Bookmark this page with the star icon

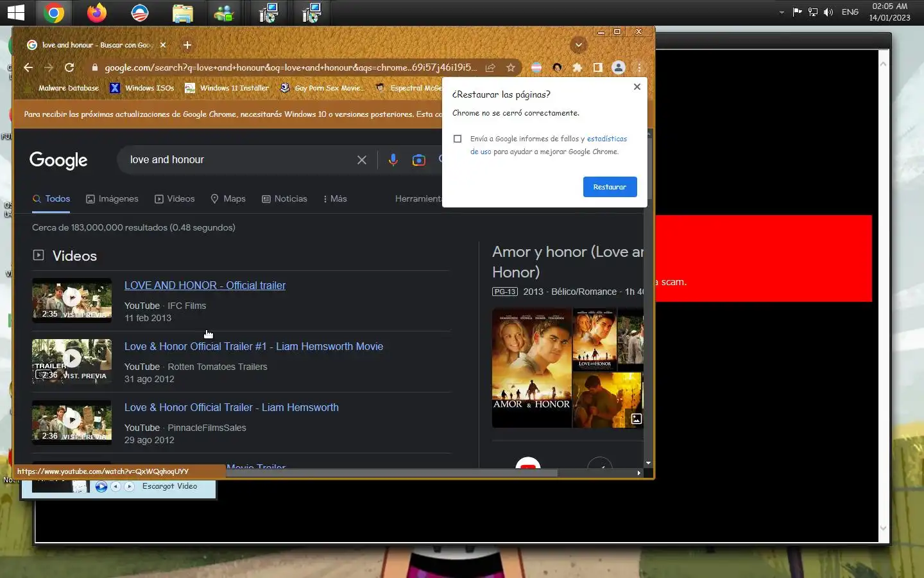coord(511,67)
